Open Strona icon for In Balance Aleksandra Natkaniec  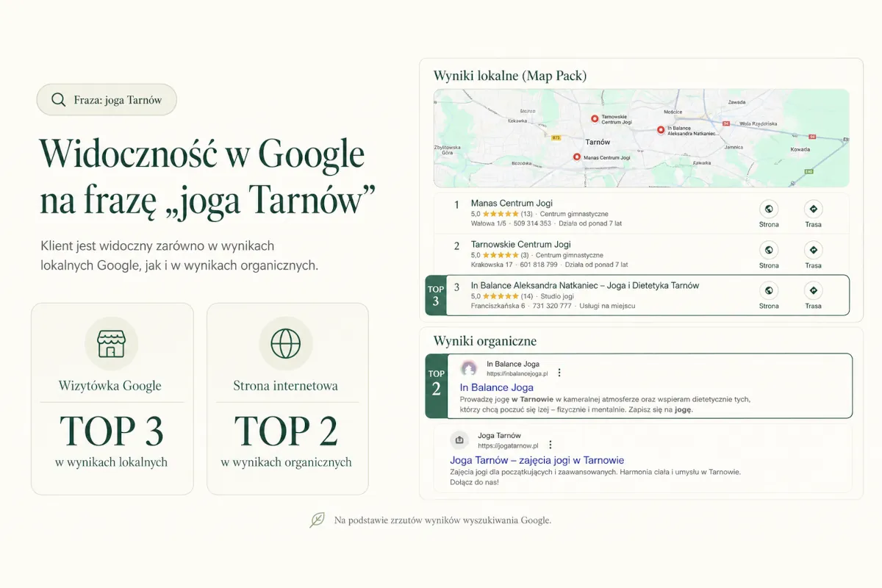[769, 290]
